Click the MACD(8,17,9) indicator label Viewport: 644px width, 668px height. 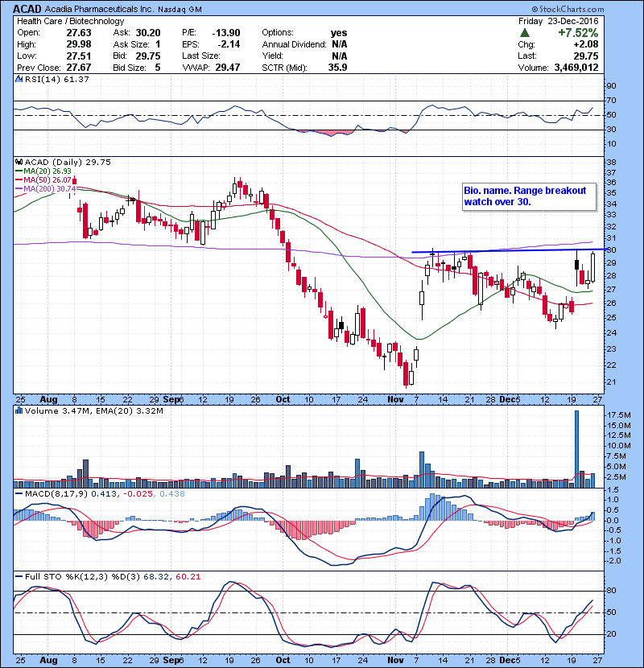pyautogui.click(x=56, y=494)
